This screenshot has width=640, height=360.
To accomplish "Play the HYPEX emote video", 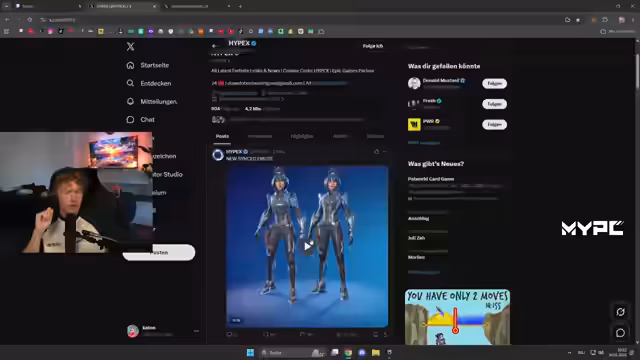I will coord(307,246).
